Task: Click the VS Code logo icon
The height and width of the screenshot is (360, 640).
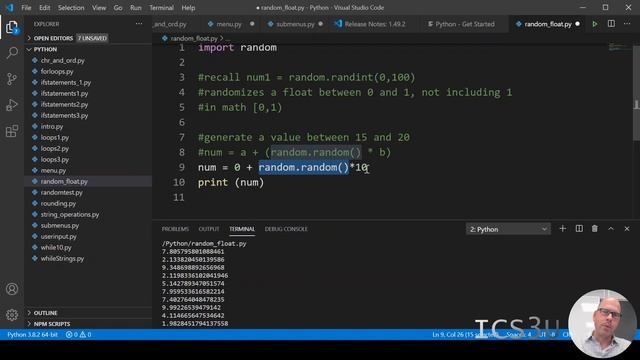Action: tap(9, 8)
